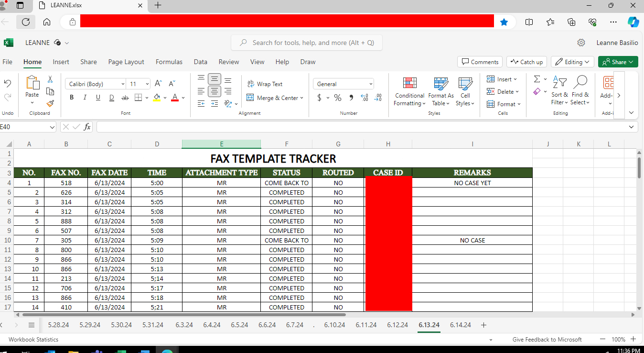Open the Insert ribbon tab
The width and height of the screenshot is (644, 353).
pyautogui.click(x=61, y=62)
